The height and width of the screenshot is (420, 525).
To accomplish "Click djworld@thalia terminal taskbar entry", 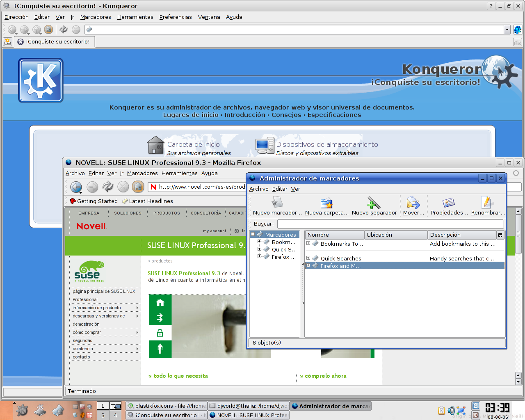I will tap(249, 406).
